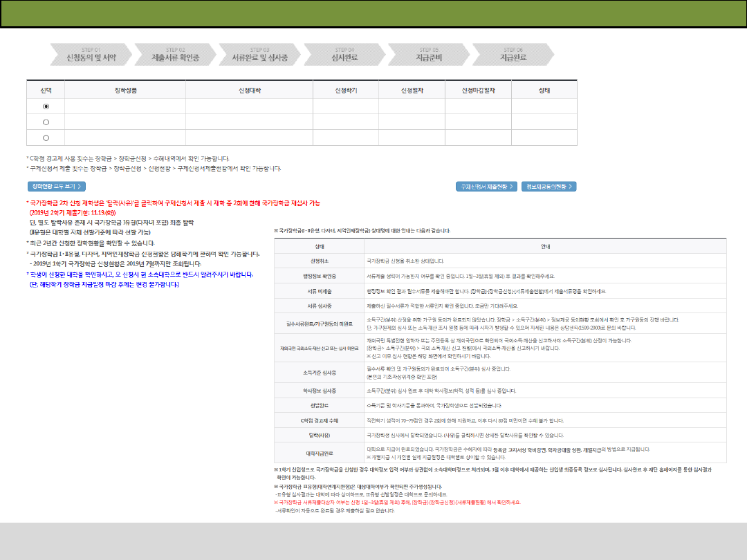Click the 신청학기 column header
Screen dimensions: 747x560
click(345, 91)
